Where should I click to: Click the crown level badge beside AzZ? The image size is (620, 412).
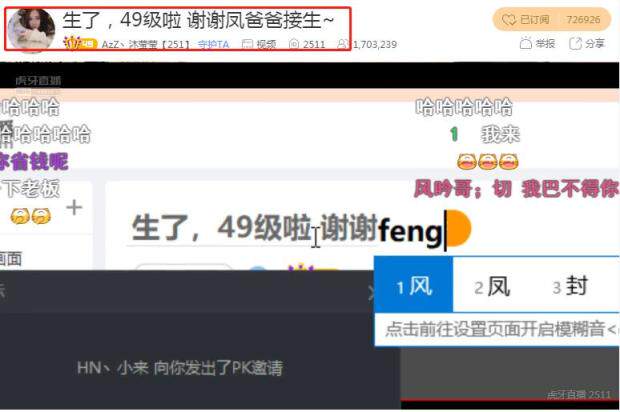pyautogui.click(x=80, y=43)
